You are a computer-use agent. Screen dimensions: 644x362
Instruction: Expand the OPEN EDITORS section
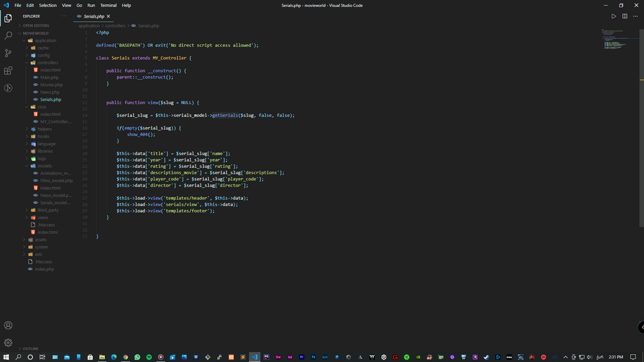point(36,25)
